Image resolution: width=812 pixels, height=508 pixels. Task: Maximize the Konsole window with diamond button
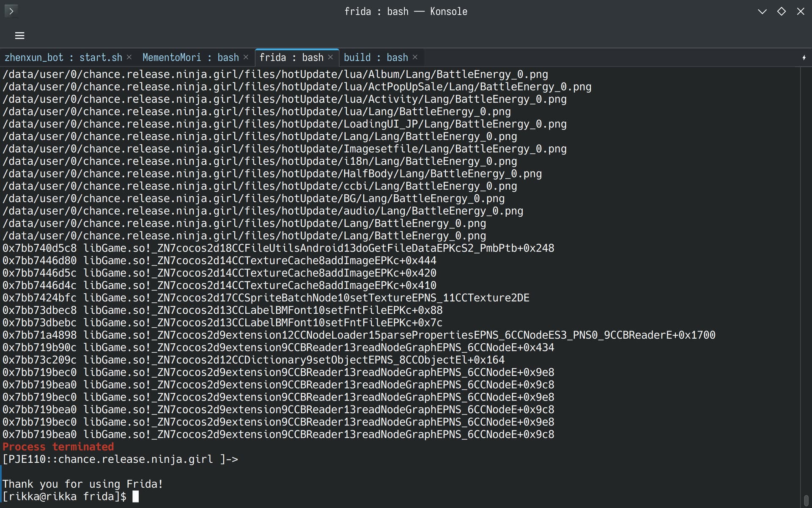coord(782,11)
